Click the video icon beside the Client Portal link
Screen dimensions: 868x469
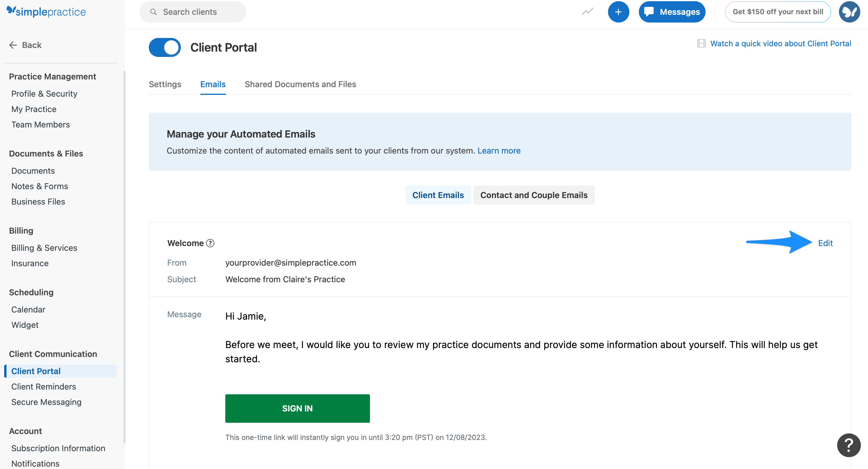[702, 43]
